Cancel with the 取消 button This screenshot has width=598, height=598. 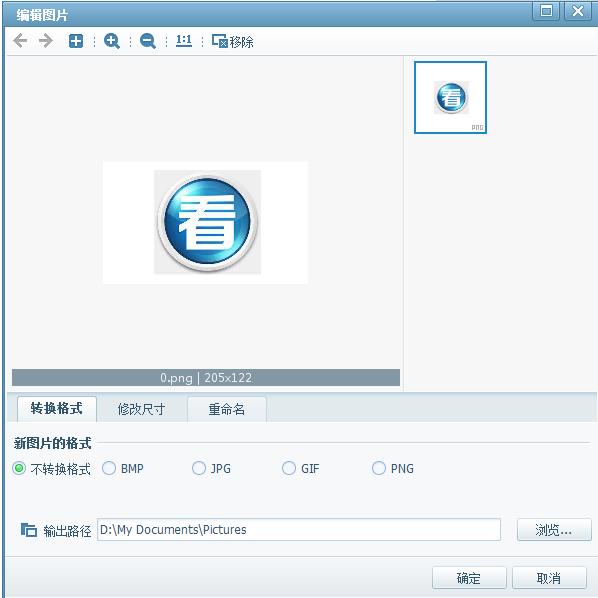click(x=549, y=578)
